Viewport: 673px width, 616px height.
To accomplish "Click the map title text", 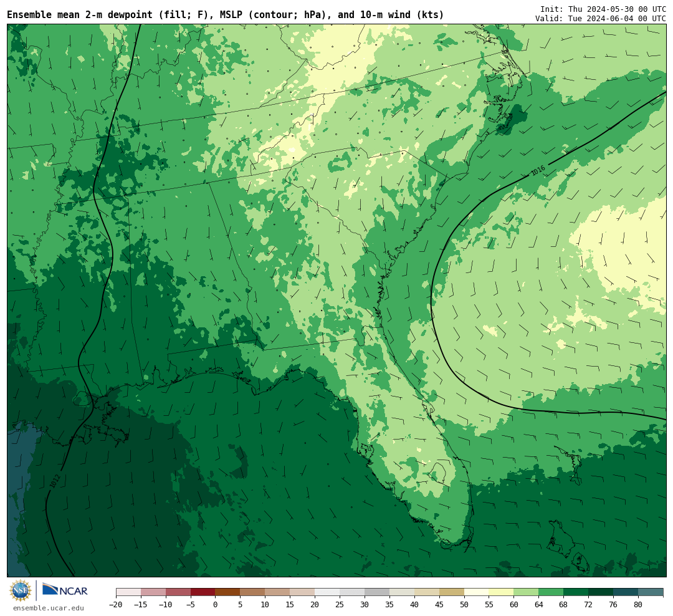I will tap(226, 14).
